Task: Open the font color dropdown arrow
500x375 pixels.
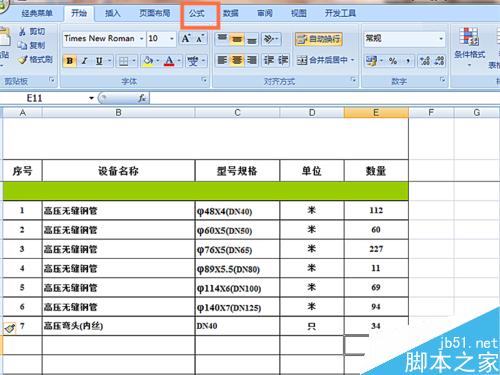Action: tap(179, 61)
